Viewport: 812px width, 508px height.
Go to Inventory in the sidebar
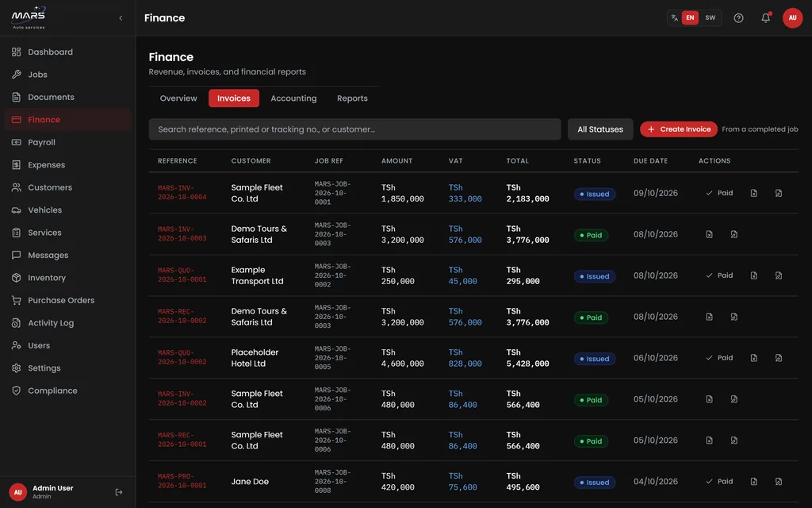[x=68, y=277]
